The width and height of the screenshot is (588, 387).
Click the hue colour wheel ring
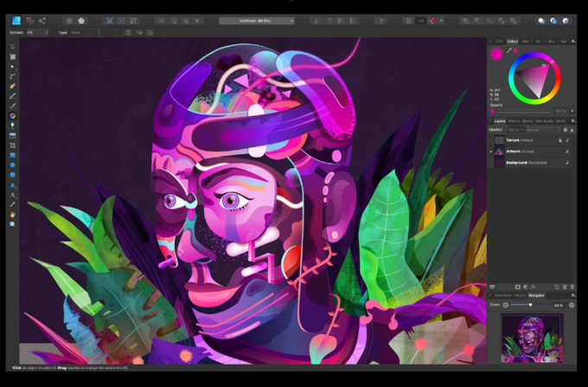point(534,55)
